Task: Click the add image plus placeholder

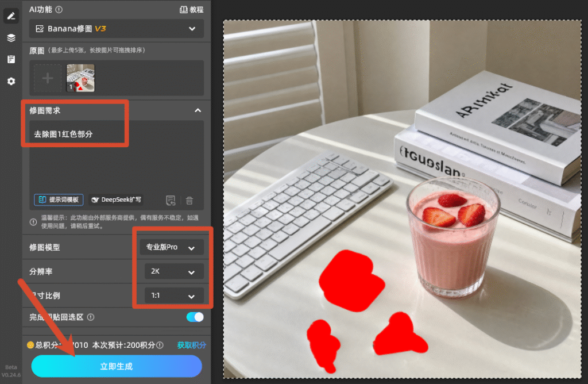Action: 48,78
